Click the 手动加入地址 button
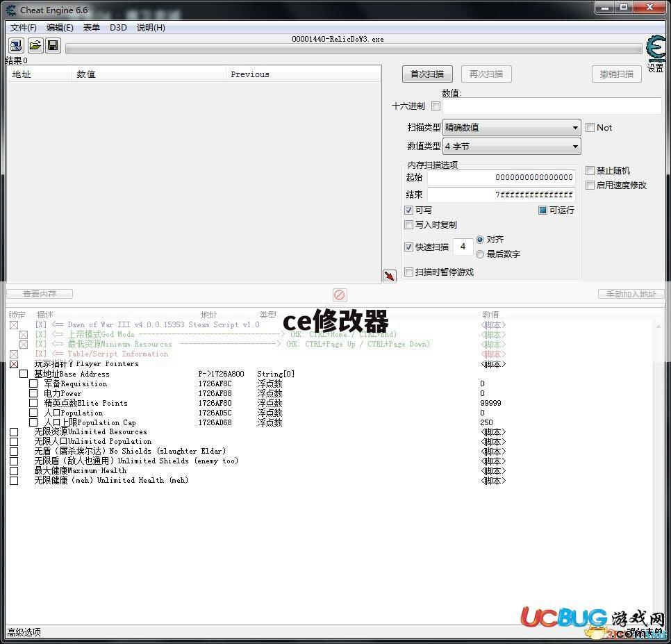 click(631, 294)
